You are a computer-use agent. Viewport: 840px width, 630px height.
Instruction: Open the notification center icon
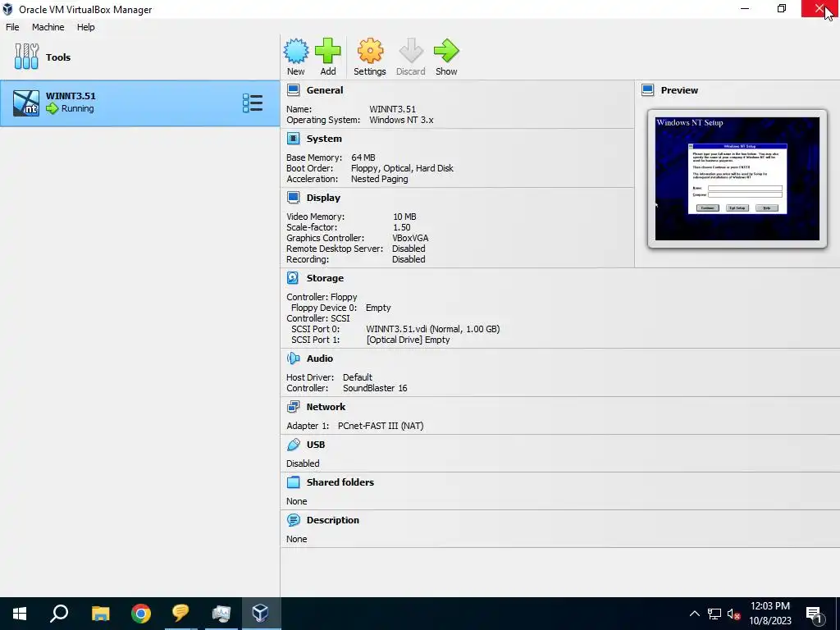tap(815, 614)
